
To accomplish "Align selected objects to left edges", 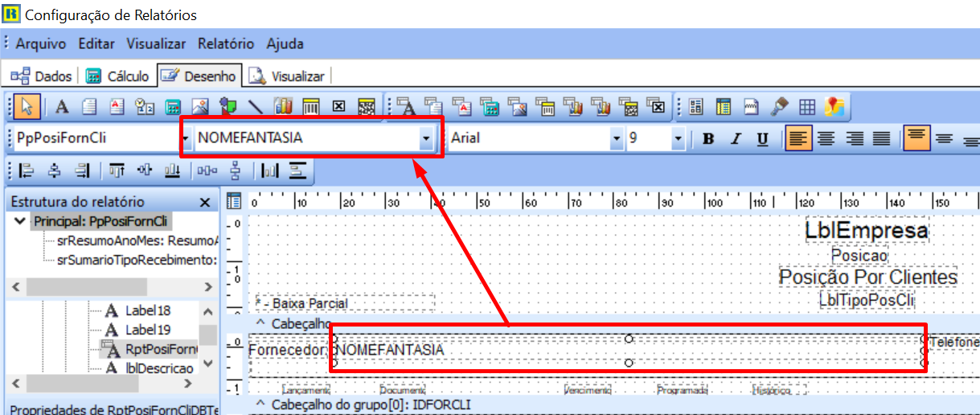I will coord(26,171).
